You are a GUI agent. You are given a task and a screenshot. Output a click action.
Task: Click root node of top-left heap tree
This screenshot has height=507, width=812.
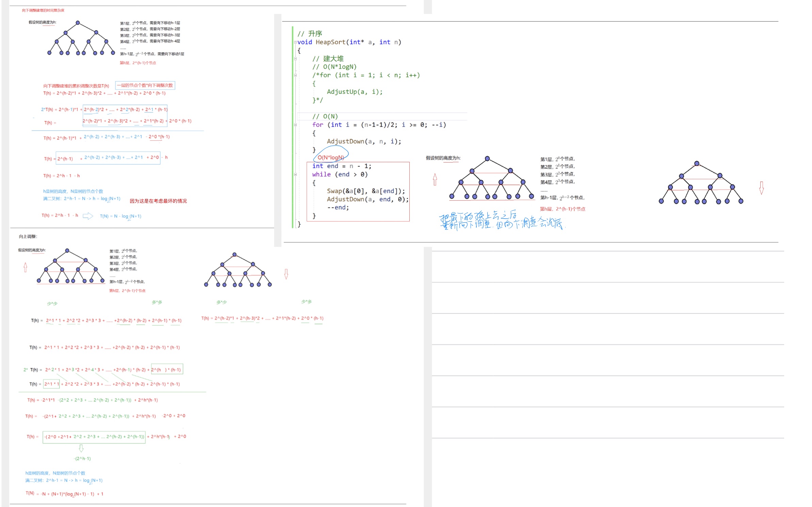pyautogui.click(x=78, y=23)
